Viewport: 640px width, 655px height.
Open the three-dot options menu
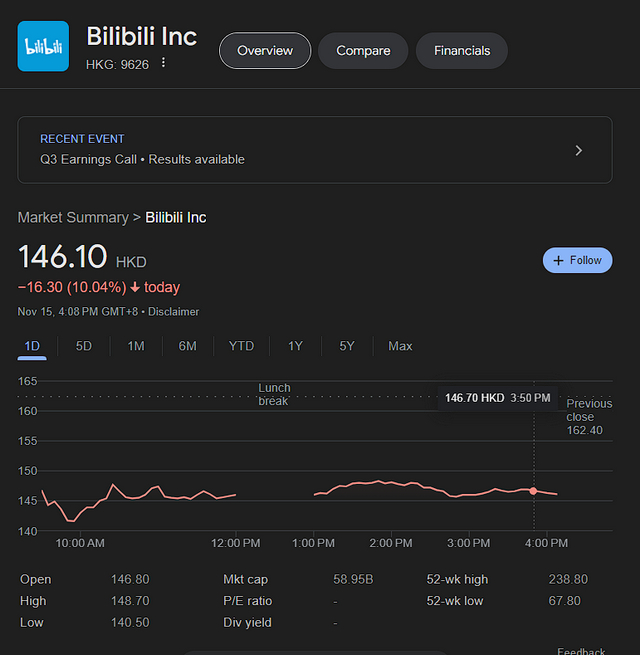click(164, 63)
